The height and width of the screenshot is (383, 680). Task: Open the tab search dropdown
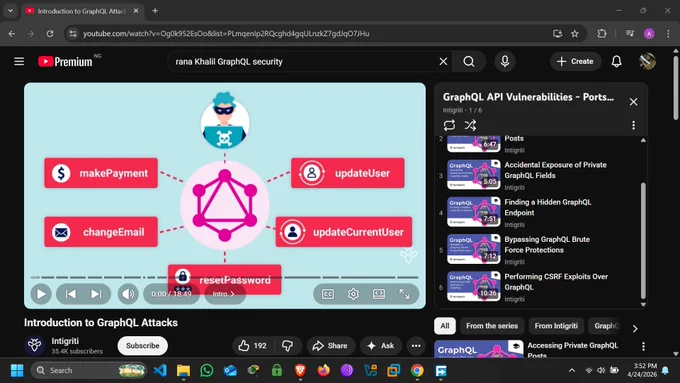click(x=10, y=11)
